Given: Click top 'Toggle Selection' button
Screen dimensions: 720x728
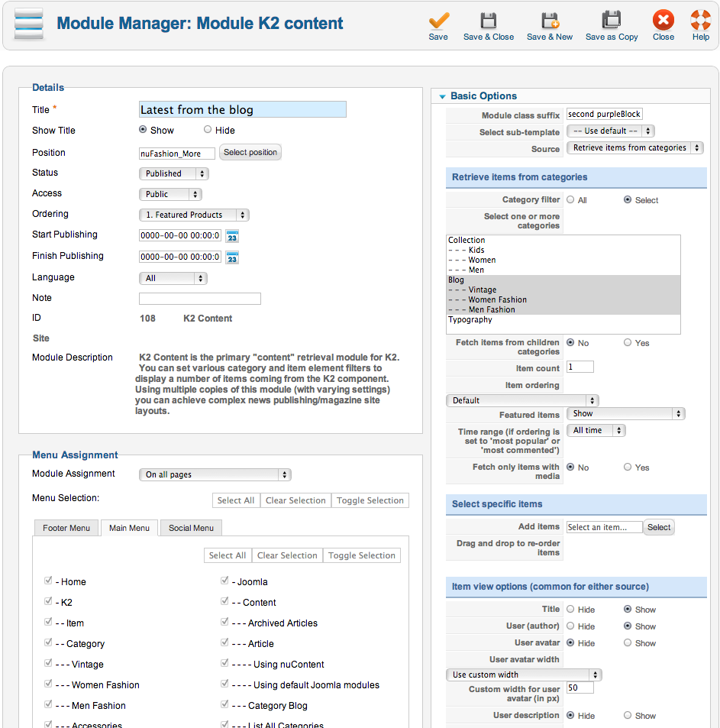Looking at the screenshot, I should [370, 500].
